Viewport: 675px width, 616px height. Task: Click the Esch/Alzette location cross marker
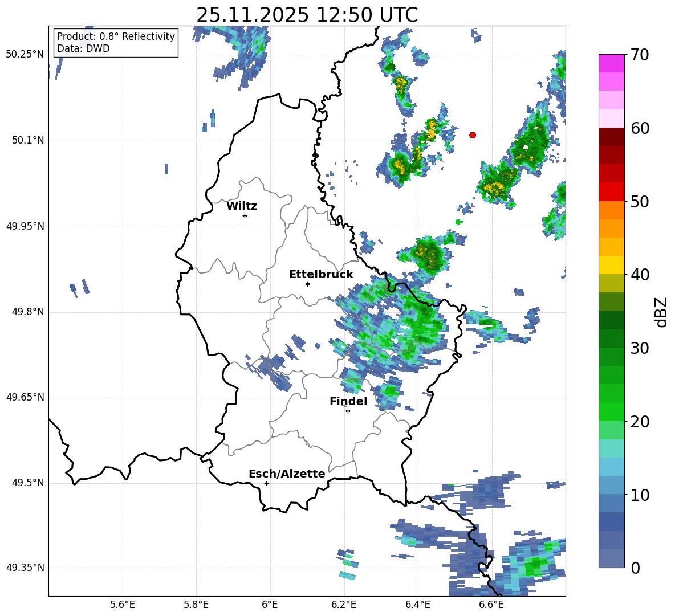click(x=266, y=483)
